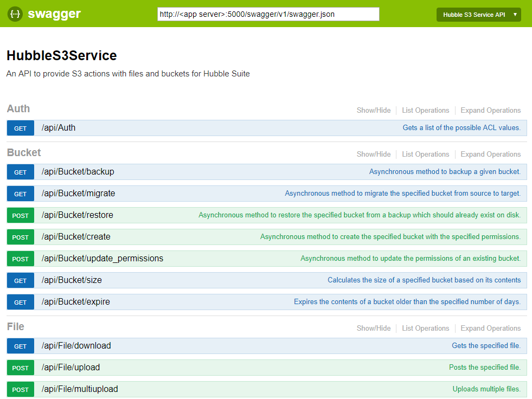This screenshot has width=532, height=399.
Task: Open the /api/File/multiupload endpoint
Action: 80,389
